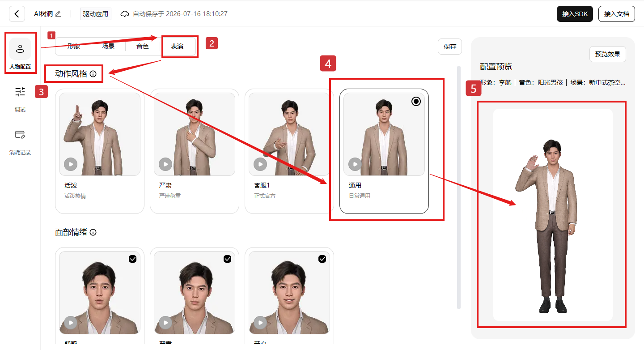This screenshot has width=644, height=350.
Task: Click the 正式官方 description text
Action: tap(265, 196)
